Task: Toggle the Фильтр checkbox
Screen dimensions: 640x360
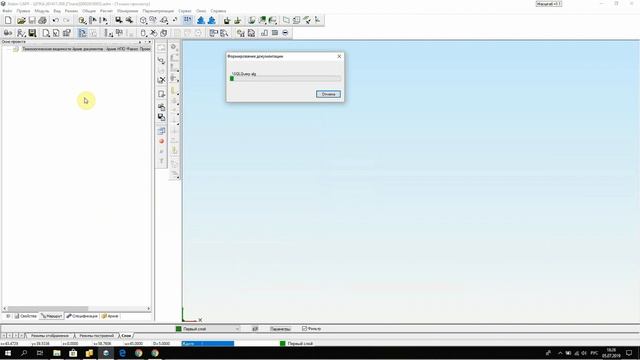Action: coord(304,329)
